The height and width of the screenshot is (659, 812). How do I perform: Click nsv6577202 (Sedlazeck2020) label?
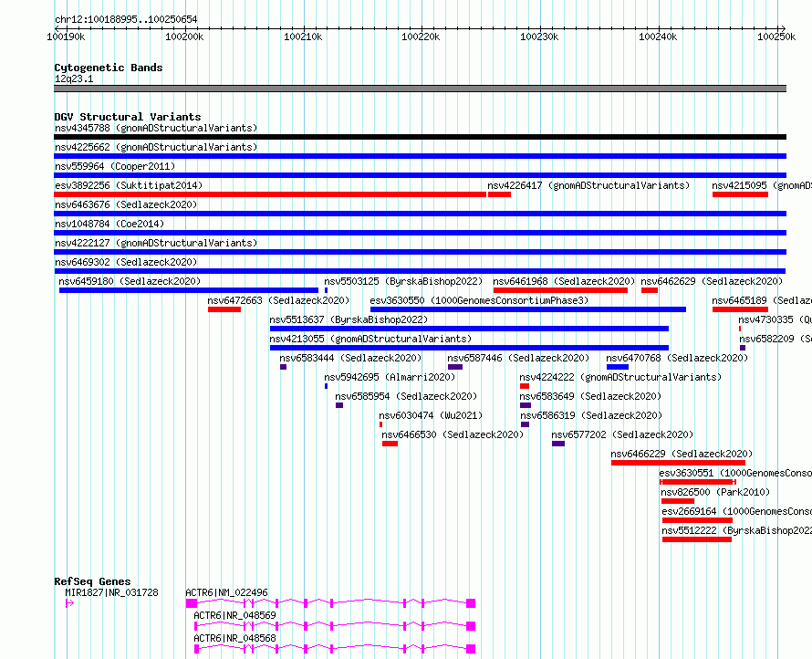coord(622,434)
